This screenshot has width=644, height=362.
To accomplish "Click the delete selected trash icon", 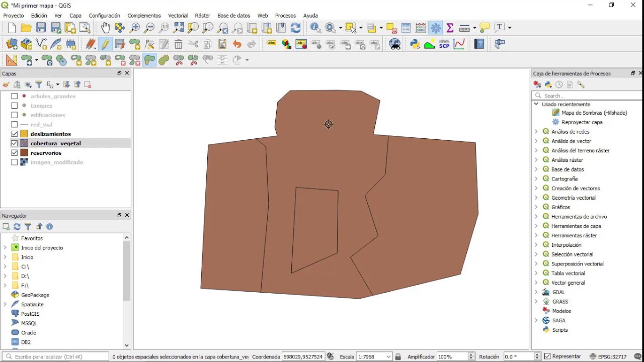I will [179, 44].
